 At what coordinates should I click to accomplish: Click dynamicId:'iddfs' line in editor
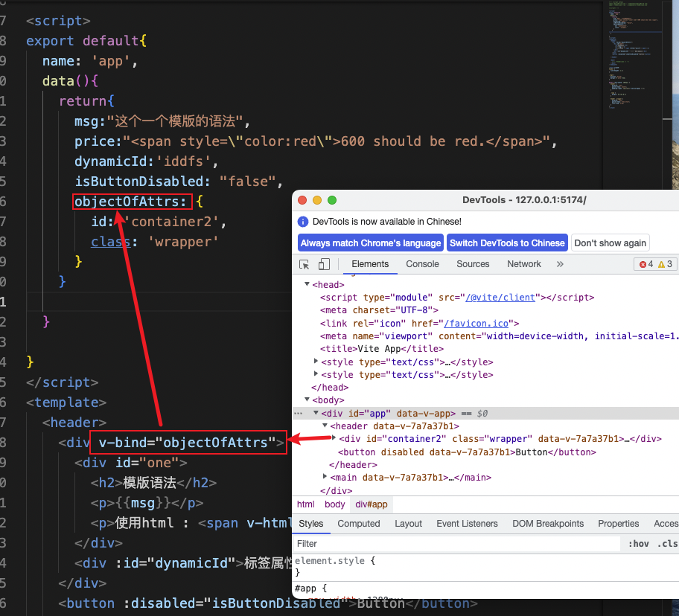[x=147, y=161]
